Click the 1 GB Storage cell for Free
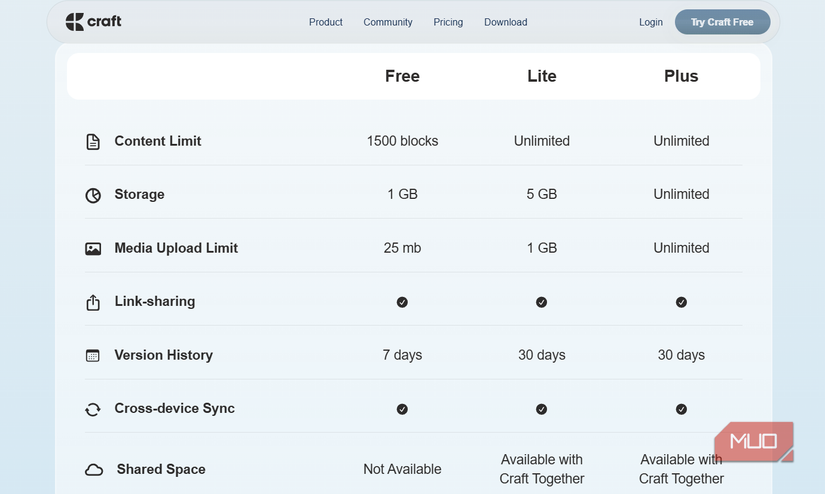Image resolution: width=825 pixels, height=494 pixels. click(x=403, y=194)
